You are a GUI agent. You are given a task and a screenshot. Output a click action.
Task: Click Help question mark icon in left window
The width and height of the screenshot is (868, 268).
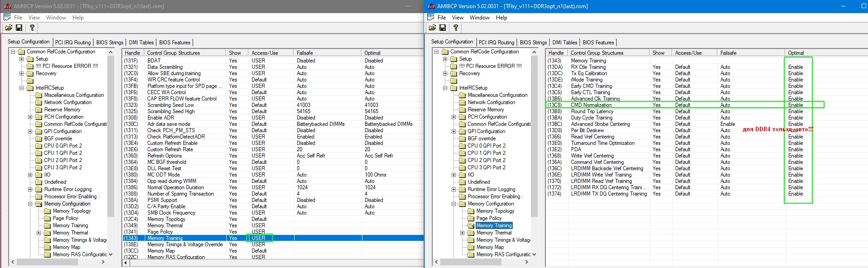pyautogui.click(x=32, y=28)
